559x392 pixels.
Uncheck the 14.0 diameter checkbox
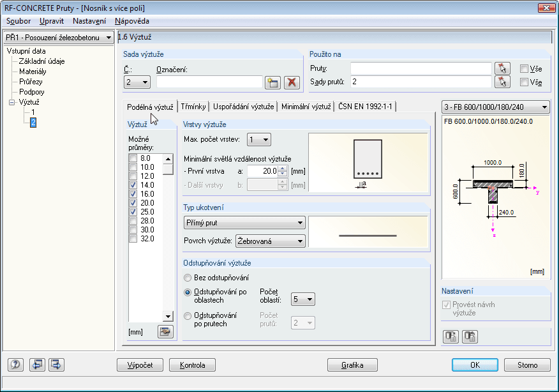[133, 185]
